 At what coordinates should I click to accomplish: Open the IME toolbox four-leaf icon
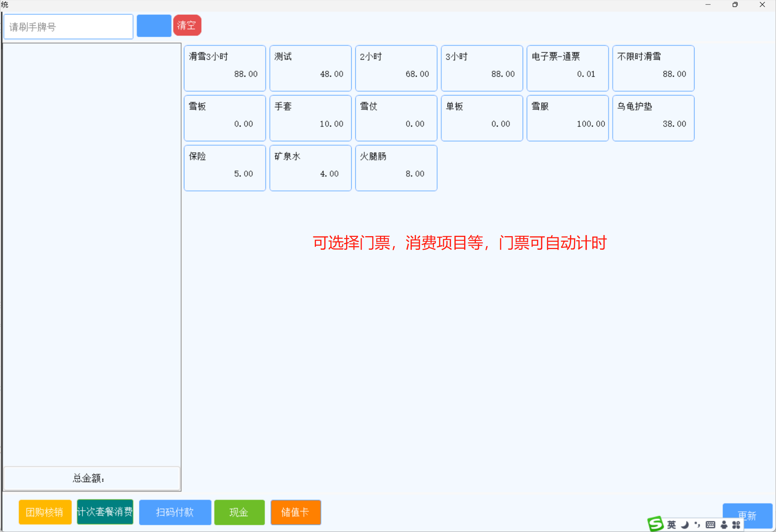point(736,525)
